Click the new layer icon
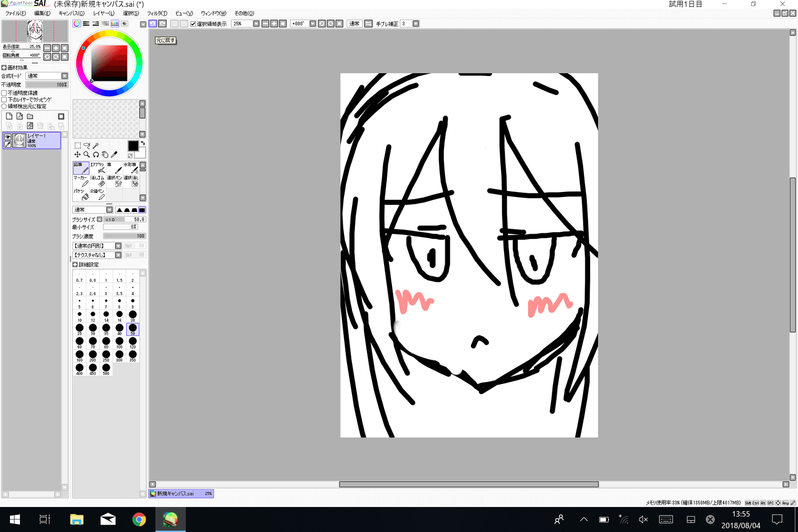The height and width of the screenshot is (532, 798). [x=9, y=116]
